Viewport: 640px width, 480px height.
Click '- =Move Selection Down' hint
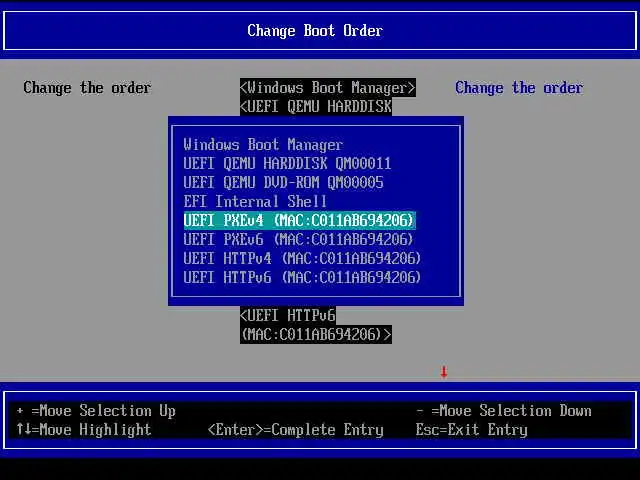504,411
